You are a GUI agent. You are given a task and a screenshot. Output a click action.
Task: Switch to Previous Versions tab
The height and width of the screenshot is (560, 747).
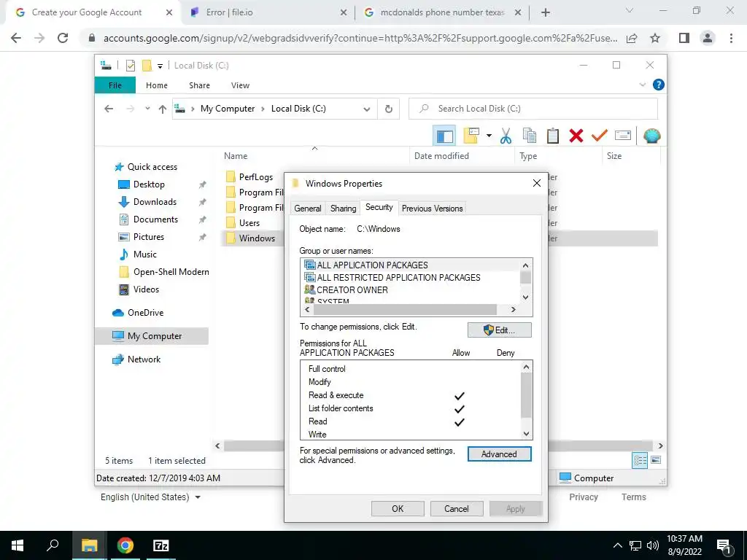[x=432, y=209]
